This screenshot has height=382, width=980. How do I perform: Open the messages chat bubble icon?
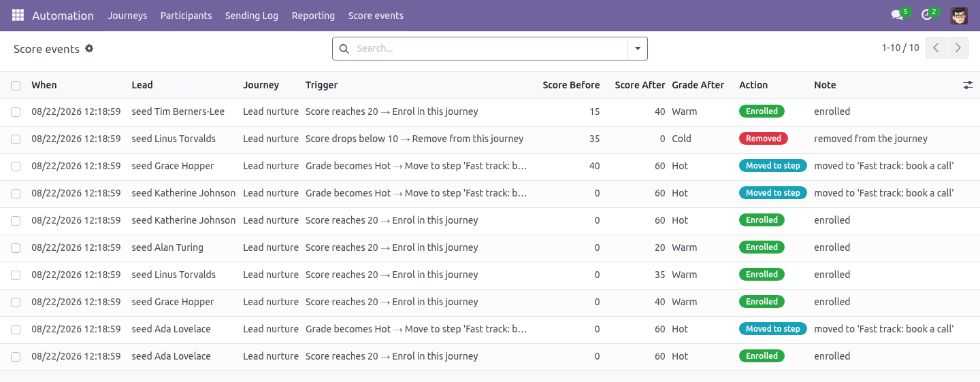click(897, 15)
